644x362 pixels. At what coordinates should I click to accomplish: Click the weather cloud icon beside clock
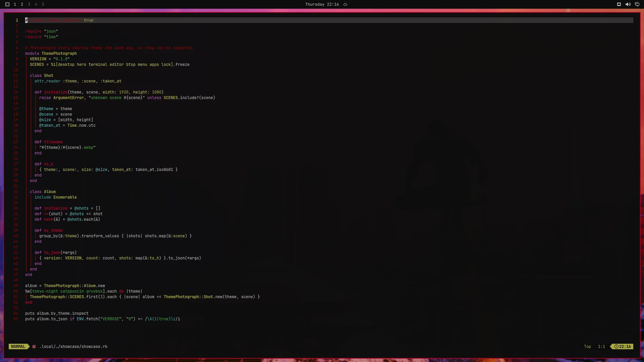tap(345, 4)
